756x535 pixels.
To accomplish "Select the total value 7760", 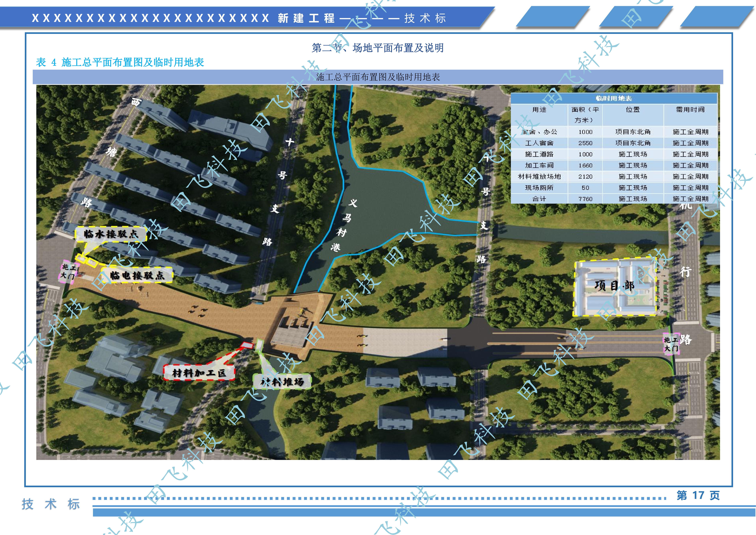I will (x=585, y=199).
